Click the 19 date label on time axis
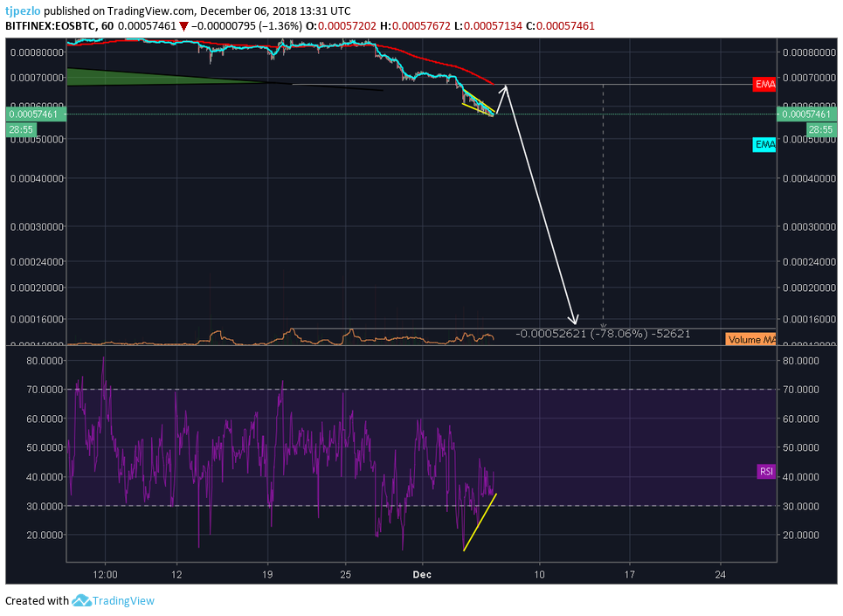This screenshot has width=843, height=616. tap(267, 575)
